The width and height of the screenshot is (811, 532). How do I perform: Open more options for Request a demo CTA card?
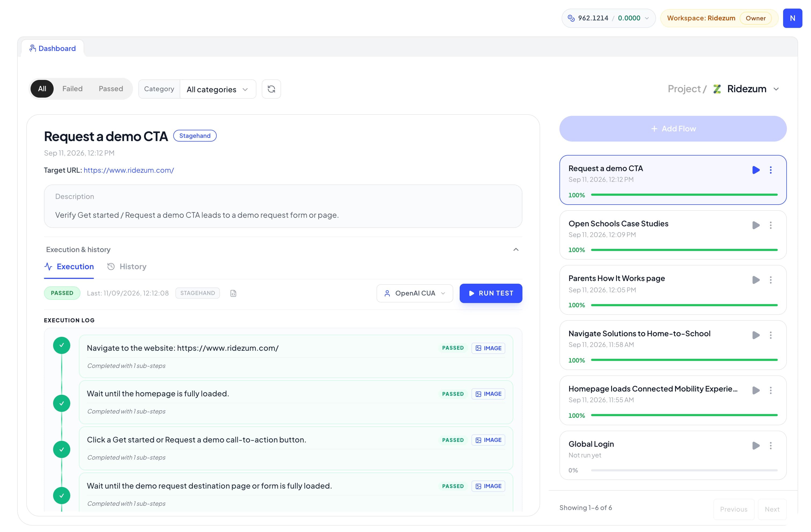[771, 170]
